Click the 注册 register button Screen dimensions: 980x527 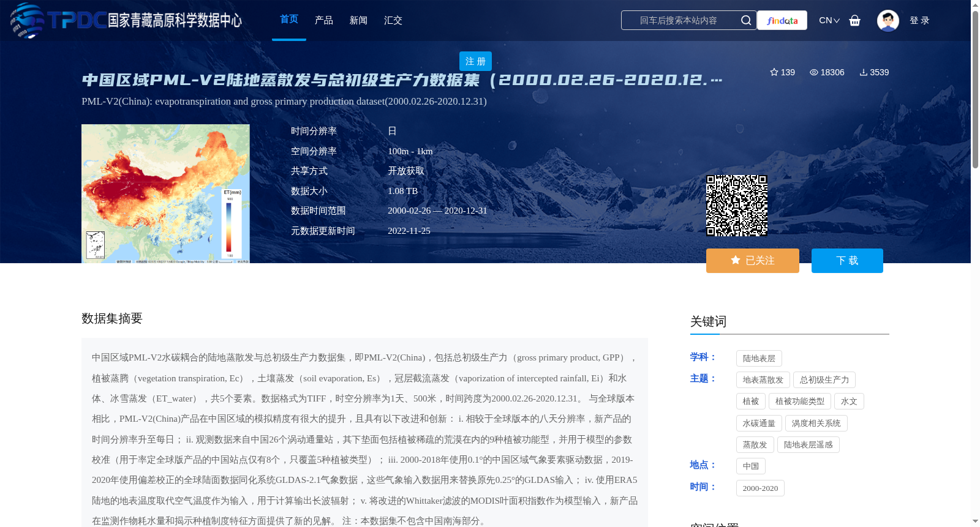coord(475,61)
